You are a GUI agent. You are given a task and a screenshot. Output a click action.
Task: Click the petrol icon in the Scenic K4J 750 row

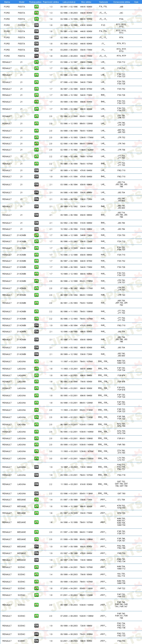click(x=36, y=574)
